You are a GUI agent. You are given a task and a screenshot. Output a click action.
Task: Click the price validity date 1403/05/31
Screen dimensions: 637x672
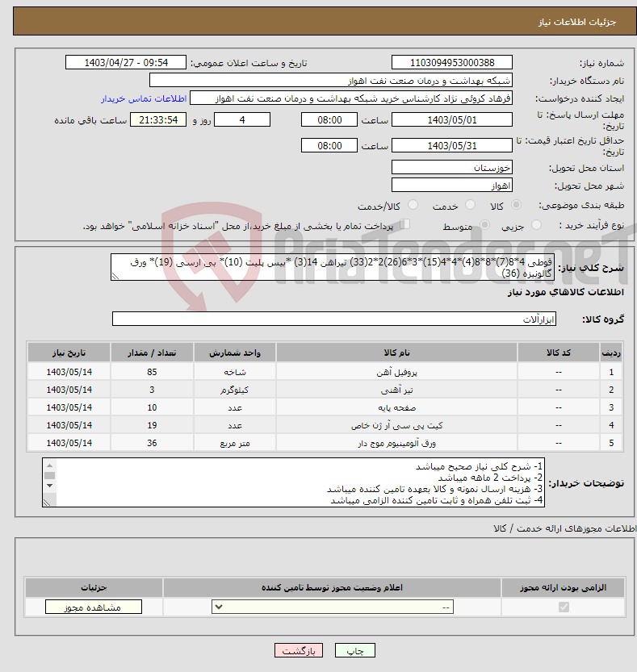point(452,145)
